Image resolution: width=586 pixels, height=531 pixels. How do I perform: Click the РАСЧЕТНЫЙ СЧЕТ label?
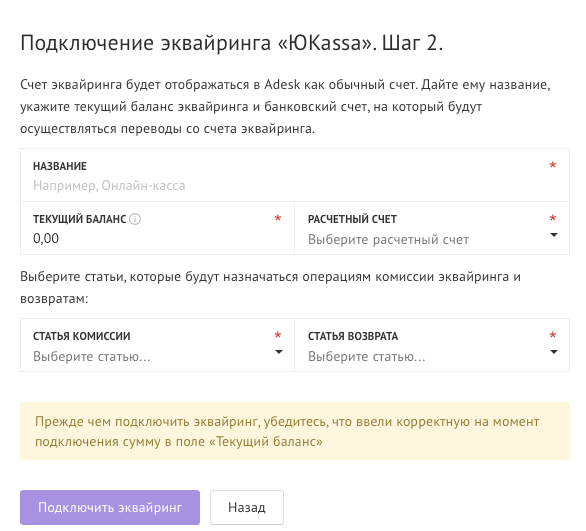pyautogui.click(x=352, y=219)
